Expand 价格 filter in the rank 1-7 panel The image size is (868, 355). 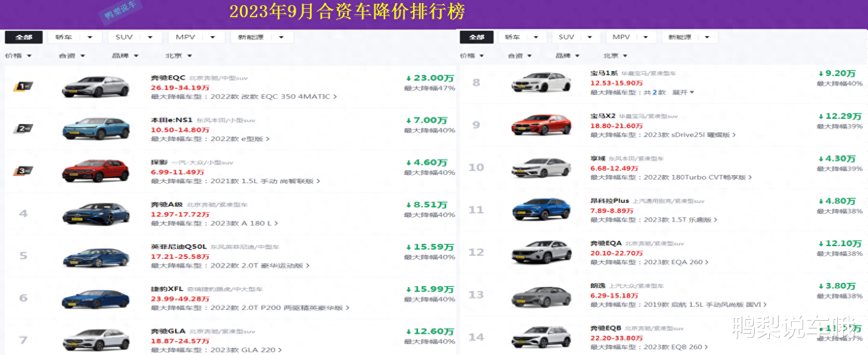(18, 56)
